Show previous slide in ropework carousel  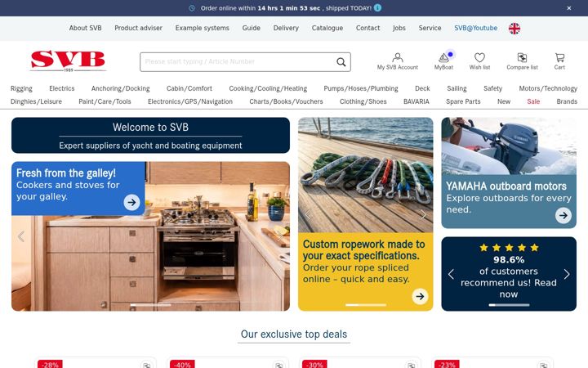(308, 214)
